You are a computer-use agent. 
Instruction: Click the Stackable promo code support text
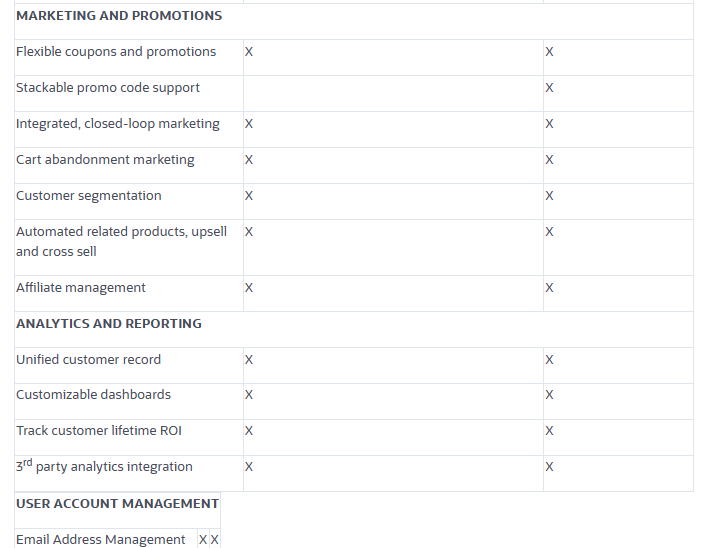(108, 88)
